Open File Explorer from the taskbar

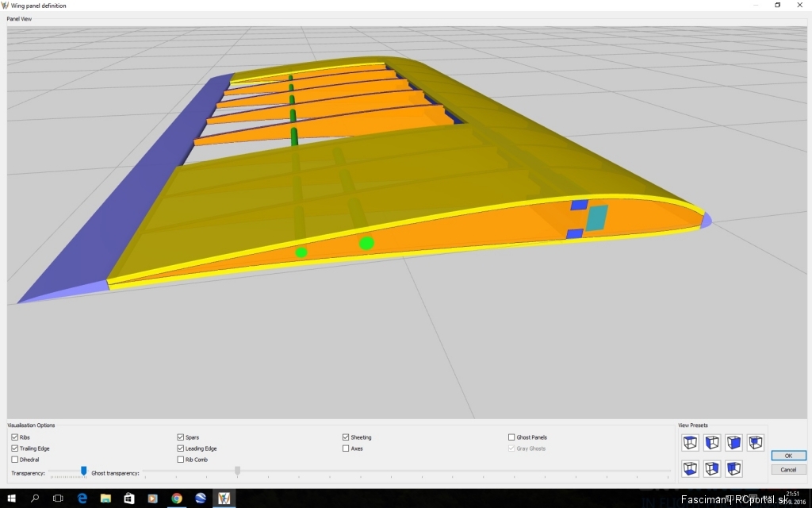click(105, 498)
